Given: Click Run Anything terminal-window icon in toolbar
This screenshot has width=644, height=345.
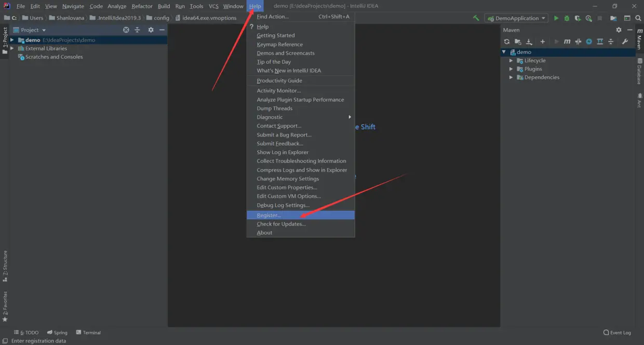Looking at the screenshot, I should point(627,18).
